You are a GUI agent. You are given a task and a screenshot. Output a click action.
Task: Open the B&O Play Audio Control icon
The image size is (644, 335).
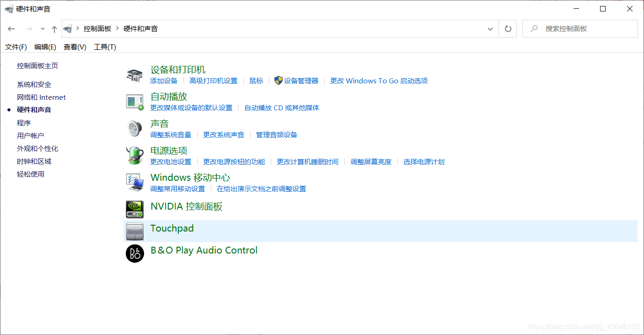point(134,254)
